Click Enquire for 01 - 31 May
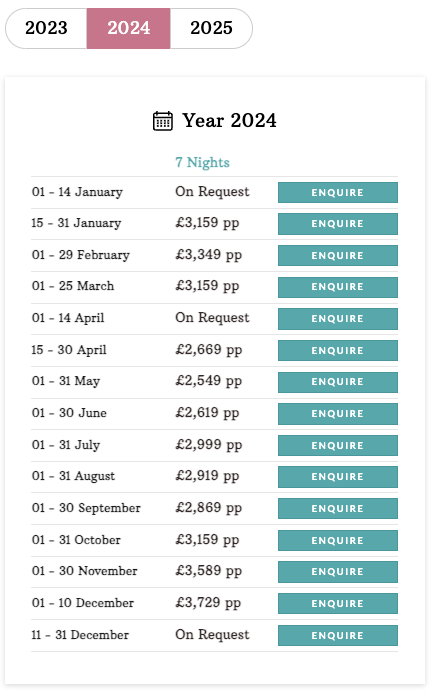Image resolution: width=438 pixels, height=692 pixels. [x=338, y=382]
